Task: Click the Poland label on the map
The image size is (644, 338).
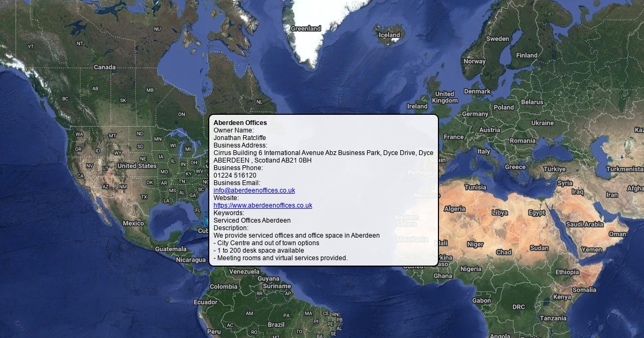Action: tap(503, 107)
